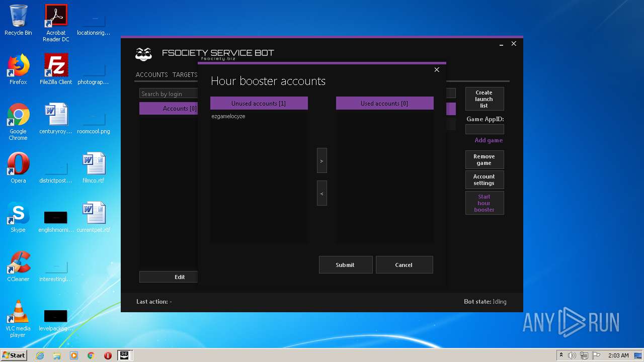Submit the hour booster accounts
The width and height of the screenshot is (644, 362).
coord(346,265)
